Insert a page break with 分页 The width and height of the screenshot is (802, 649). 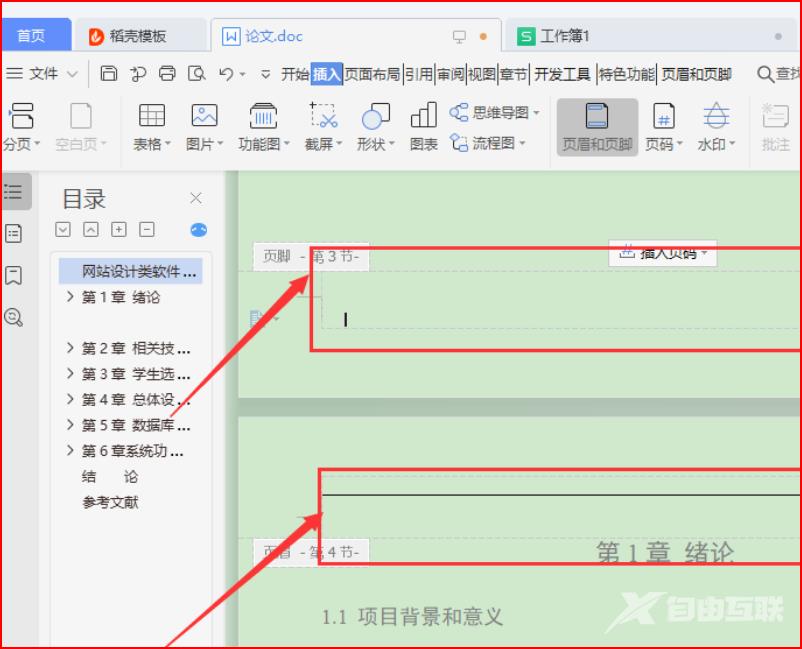(20, 127)
